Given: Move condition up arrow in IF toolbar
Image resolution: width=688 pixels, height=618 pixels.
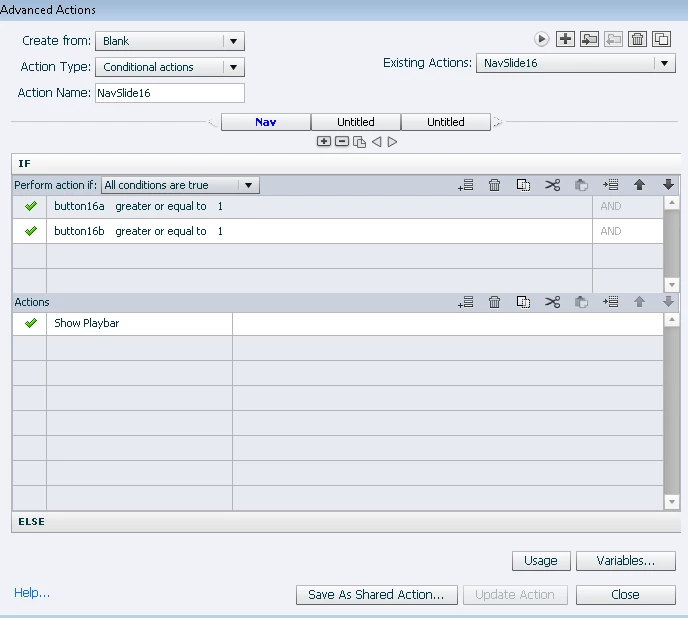Looking at the screenshot, I should 639,185.
